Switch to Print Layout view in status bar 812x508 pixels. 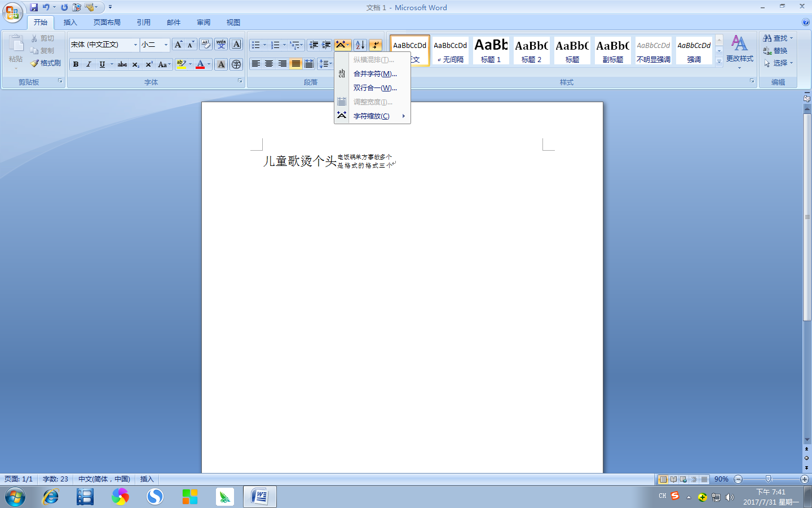(x=663, y=479)
